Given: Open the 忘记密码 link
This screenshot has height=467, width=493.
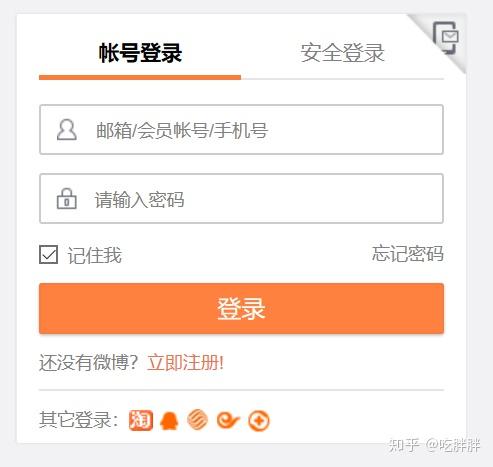Looking at the screenshot, I should (x=408, y=254).
